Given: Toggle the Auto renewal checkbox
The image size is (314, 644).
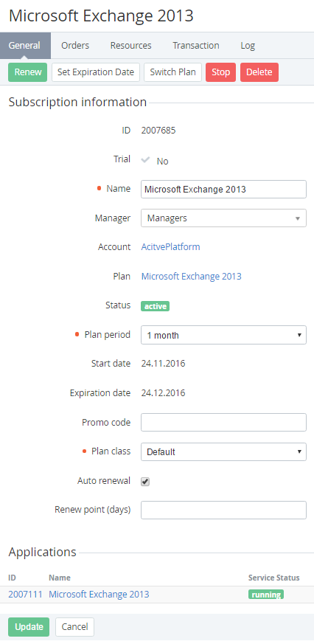Looking at the screenshot, I should pos(145,482).
